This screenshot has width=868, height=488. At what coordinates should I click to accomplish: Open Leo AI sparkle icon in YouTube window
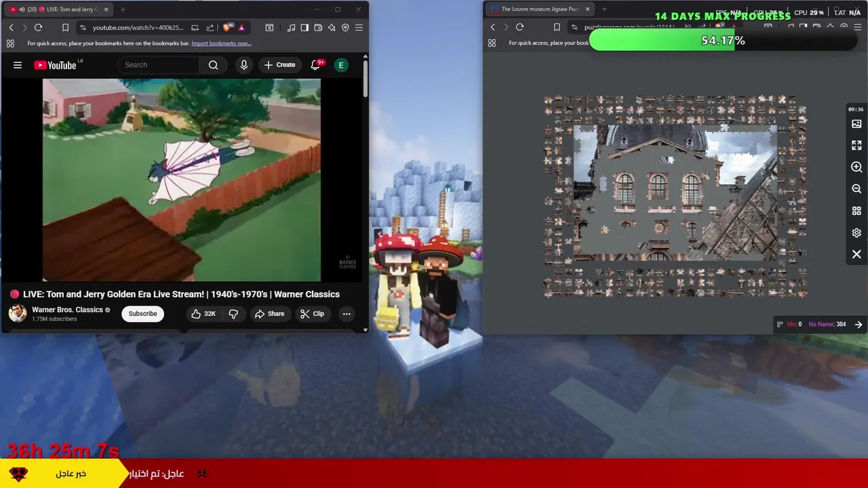[x=332, y=28]
